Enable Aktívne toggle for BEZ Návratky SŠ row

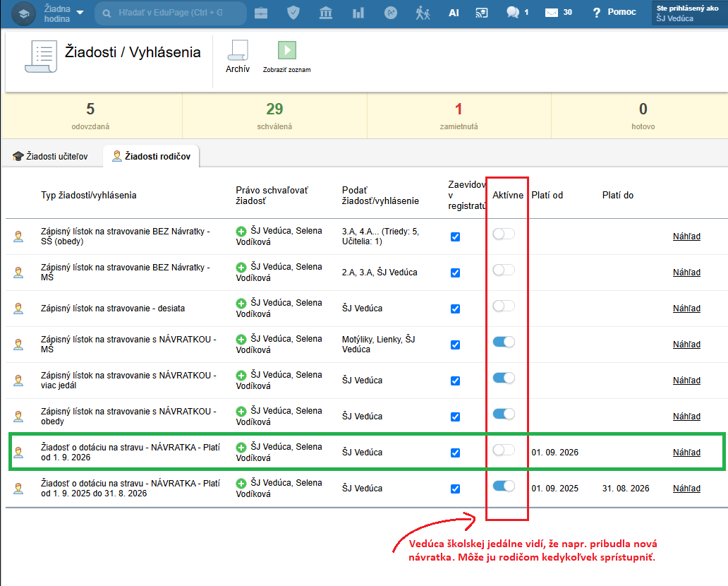pyautogui.click(x=504, y=234)
